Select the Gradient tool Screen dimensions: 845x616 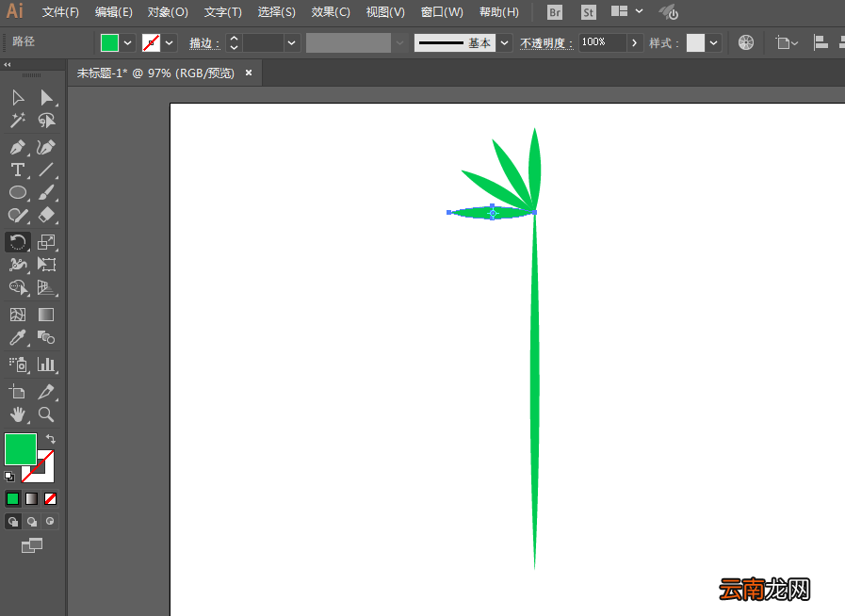point(46,315)
